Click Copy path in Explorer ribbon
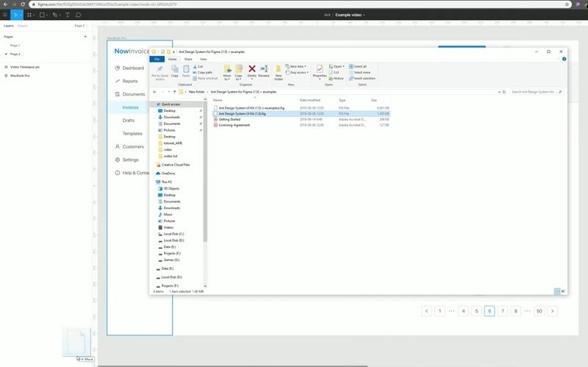 203,72
